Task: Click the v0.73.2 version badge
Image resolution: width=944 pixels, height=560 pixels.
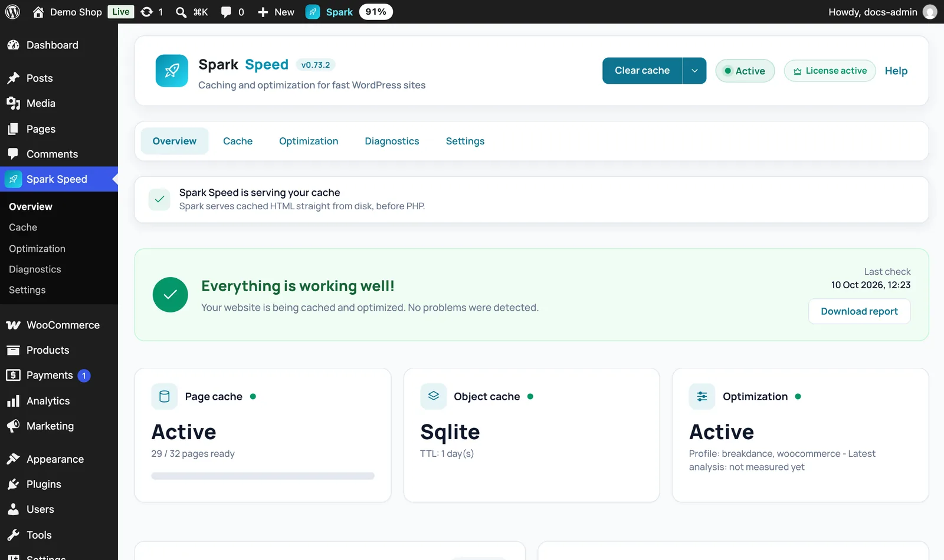Action: click(316, 65)
